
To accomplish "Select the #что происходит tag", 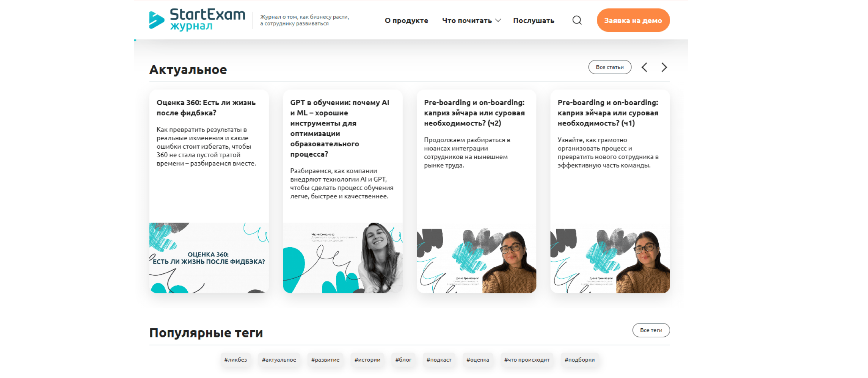I will click(x=526, y=359).
